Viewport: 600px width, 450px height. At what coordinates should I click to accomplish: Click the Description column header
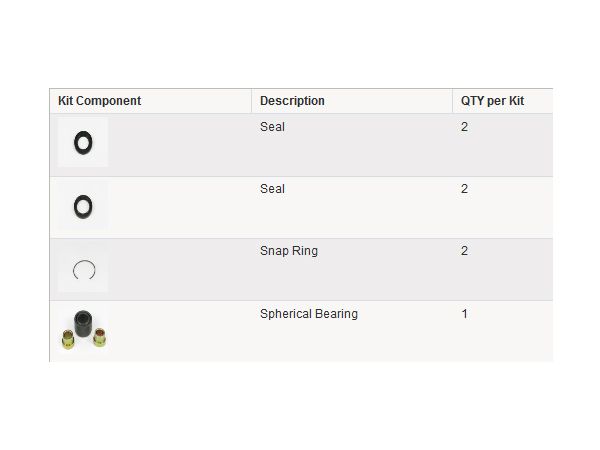(292, 101)
